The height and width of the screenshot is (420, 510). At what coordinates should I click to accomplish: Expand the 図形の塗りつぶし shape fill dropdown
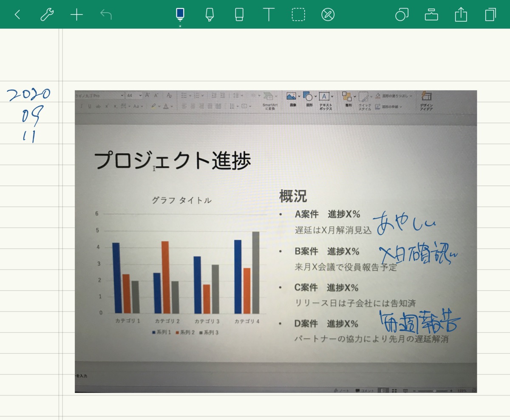[x=411, y=96]
